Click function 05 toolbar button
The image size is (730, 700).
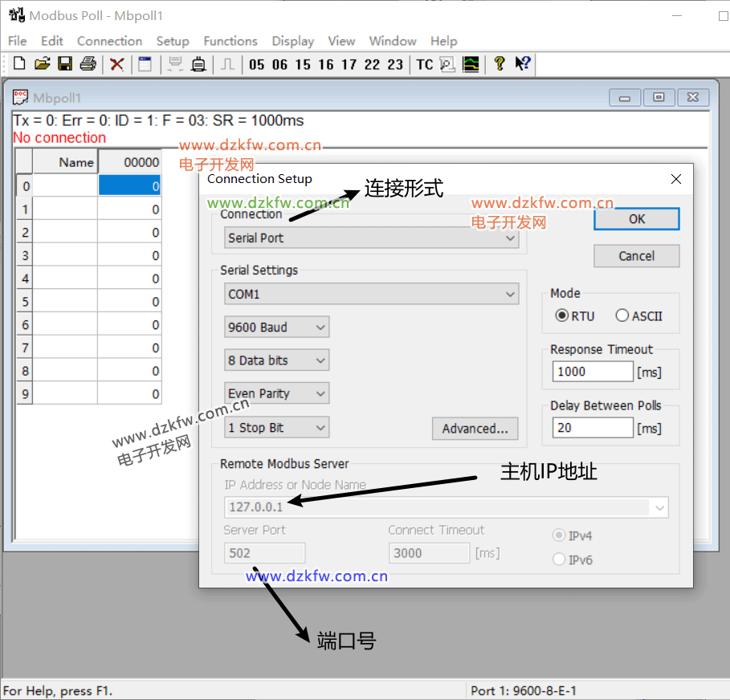click(x=257, y=64)
